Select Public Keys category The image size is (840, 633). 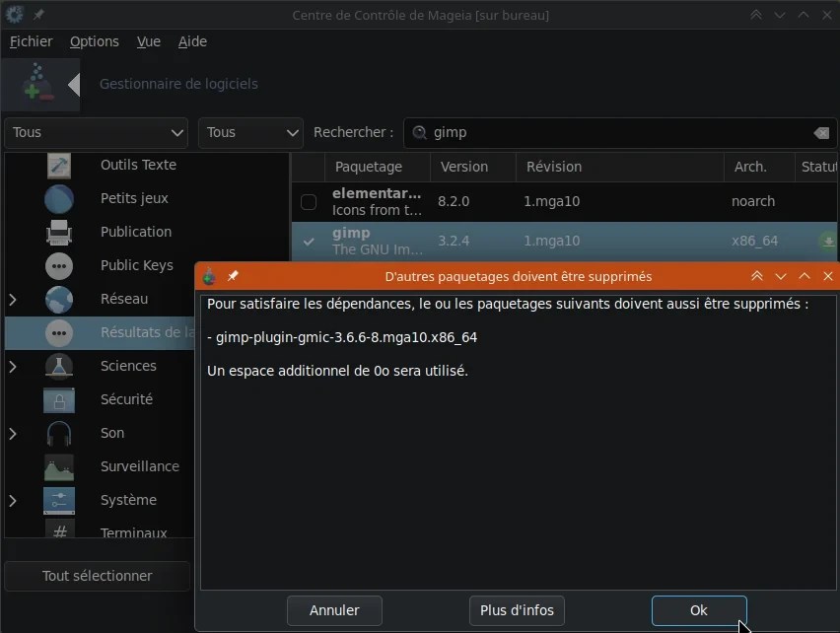click(x=137, y=265)
